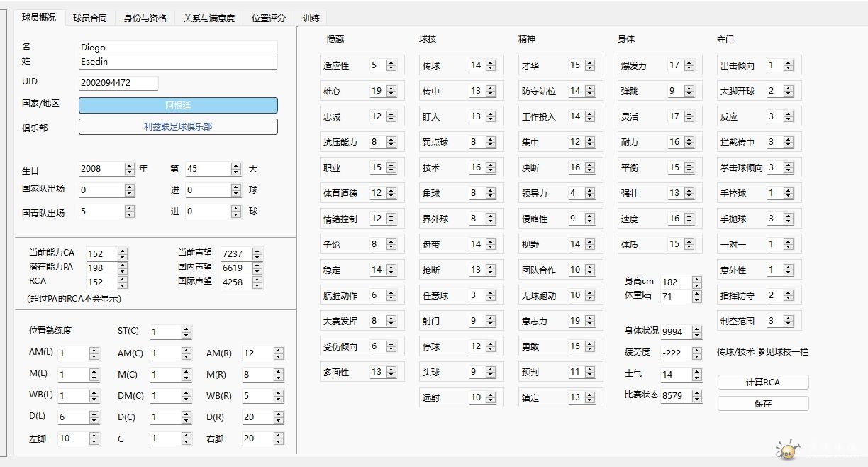Click the 当前声望 spinner arrows

257,253
